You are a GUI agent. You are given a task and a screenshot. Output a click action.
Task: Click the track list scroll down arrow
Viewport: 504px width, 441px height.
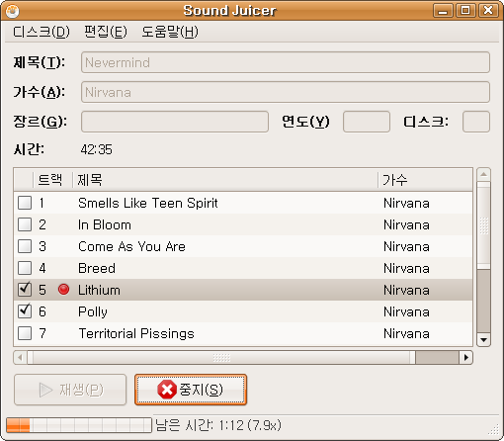(483, 340)
